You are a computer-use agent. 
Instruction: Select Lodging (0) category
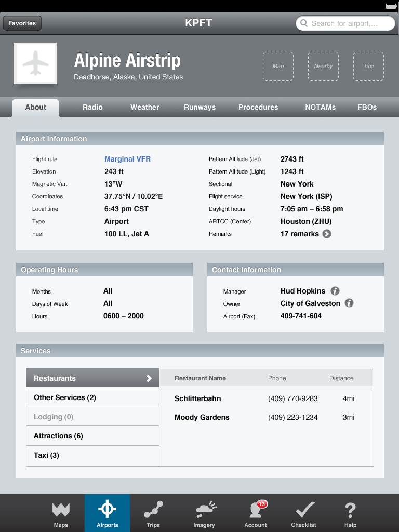click(x=92, y=417)
